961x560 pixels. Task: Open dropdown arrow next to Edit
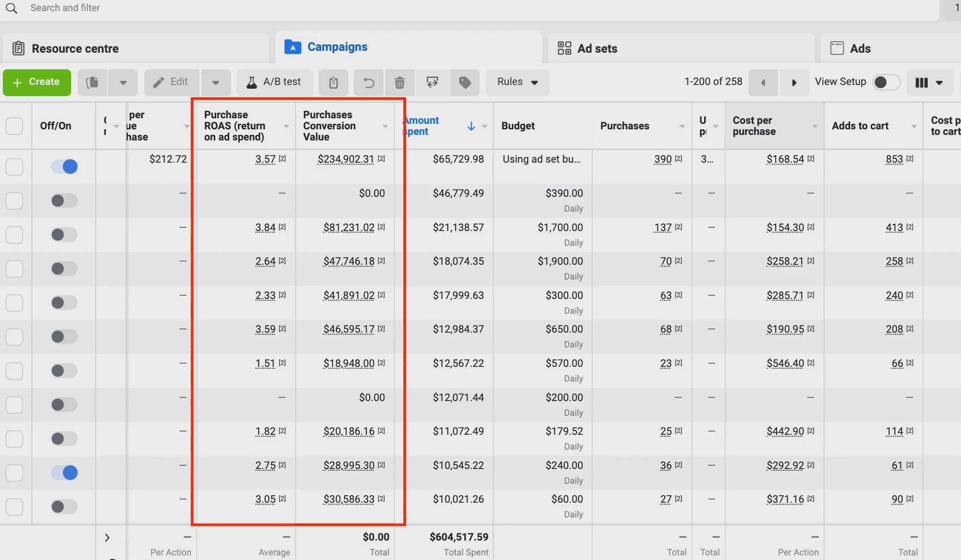coord(215,83)
